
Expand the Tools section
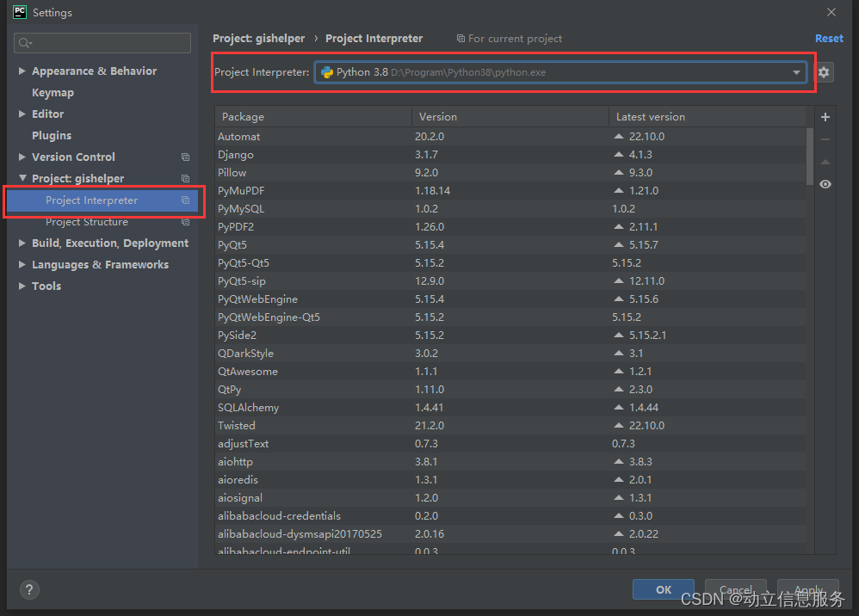pos(22,286)
